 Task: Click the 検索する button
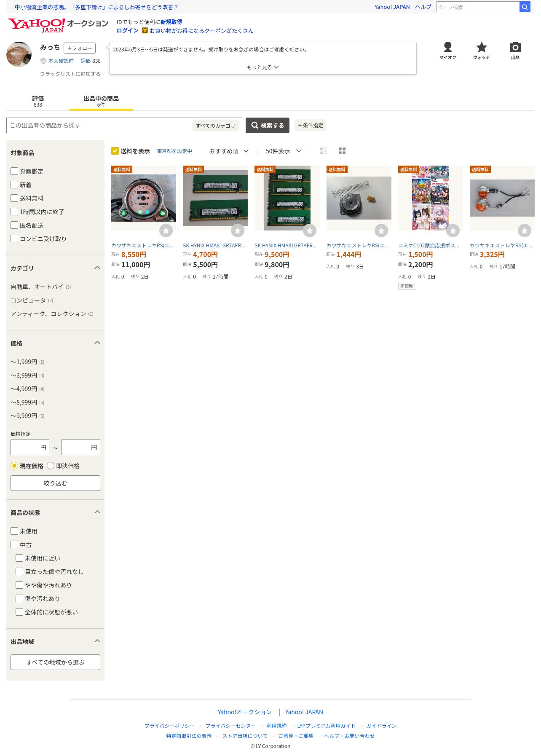(x=268, y=125)
